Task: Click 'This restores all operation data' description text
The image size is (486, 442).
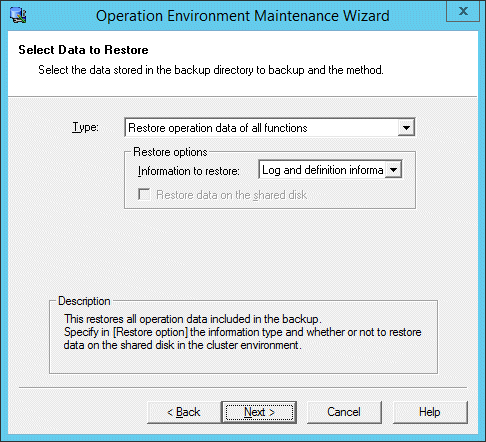Action: point(193,319)
